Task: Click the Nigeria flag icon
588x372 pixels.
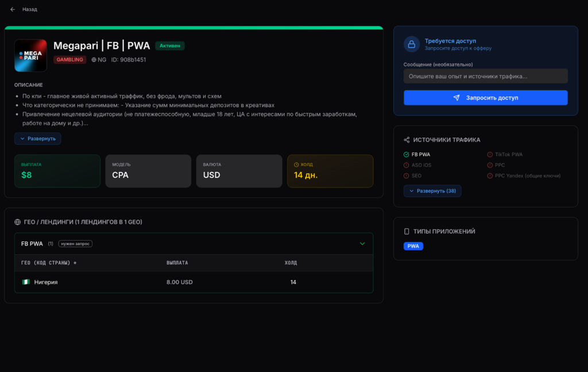Action: (x=26, y=282)
